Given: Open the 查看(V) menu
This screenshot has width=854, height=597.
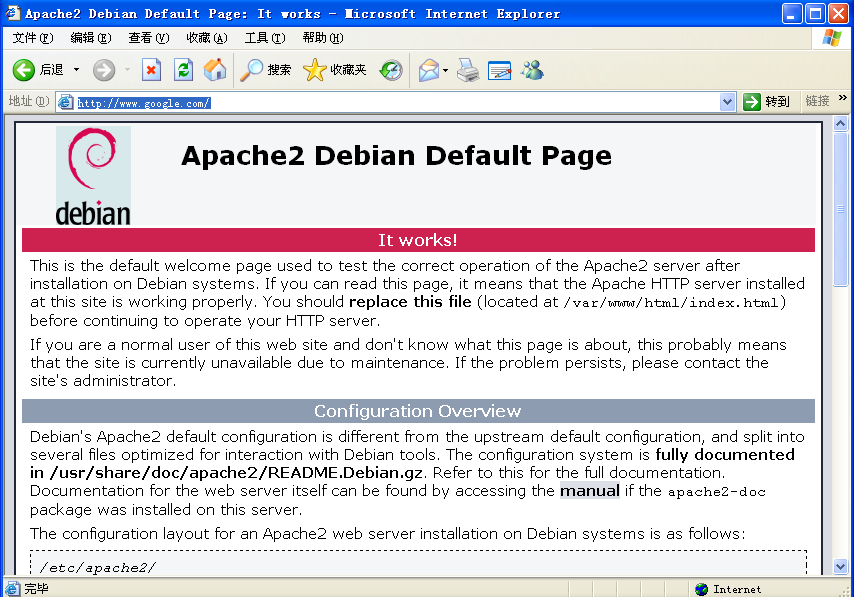Looking at the screenshot, I should point(149,38).
